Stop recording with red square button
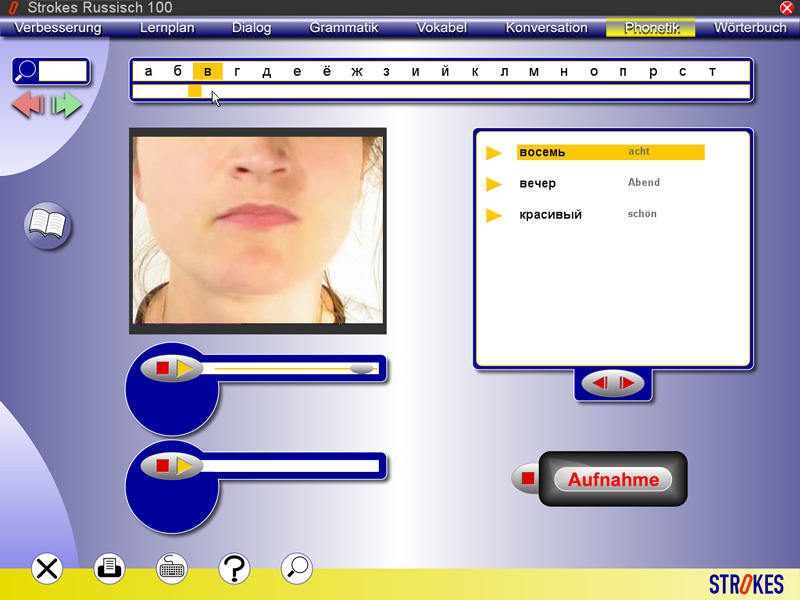Viewport: 800px width, 600px height. coord(527,478)
